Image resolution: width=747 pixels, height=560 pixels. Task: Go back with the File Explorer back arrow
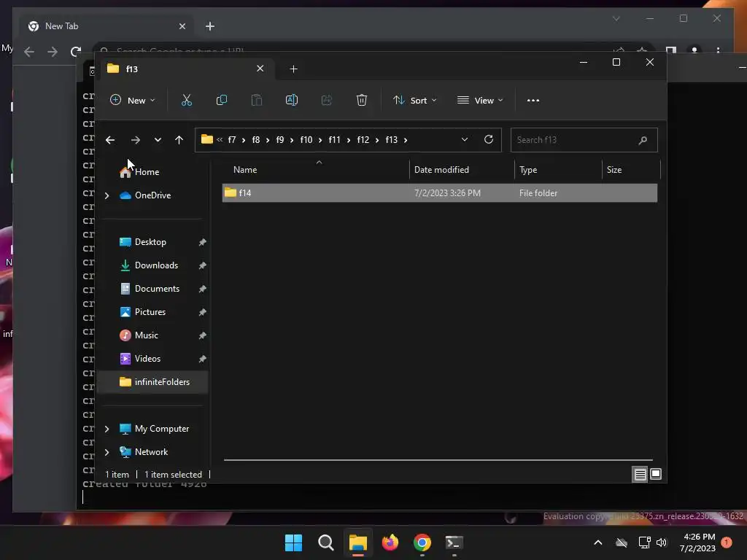110,140
